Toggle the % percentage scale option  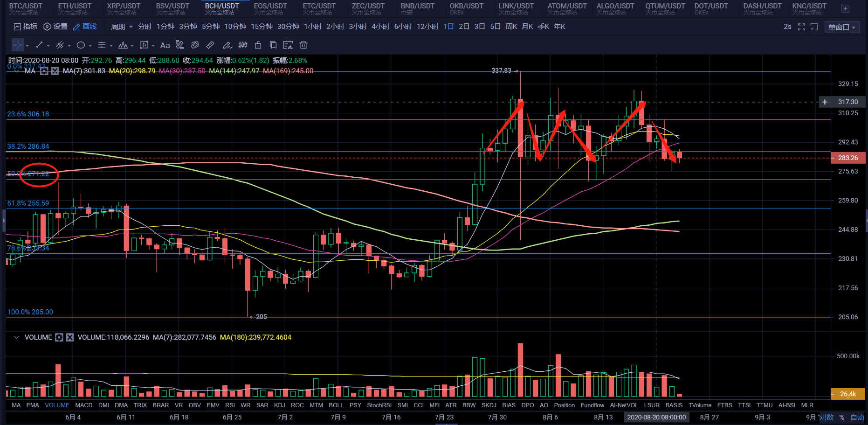point(842,418)
